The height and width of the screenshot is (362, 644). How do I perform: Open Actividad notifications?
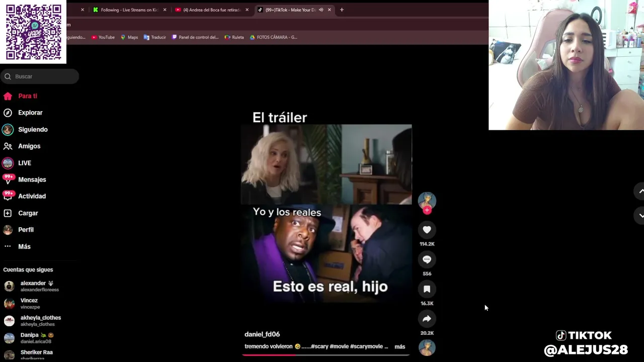click(x=32, y=196)
